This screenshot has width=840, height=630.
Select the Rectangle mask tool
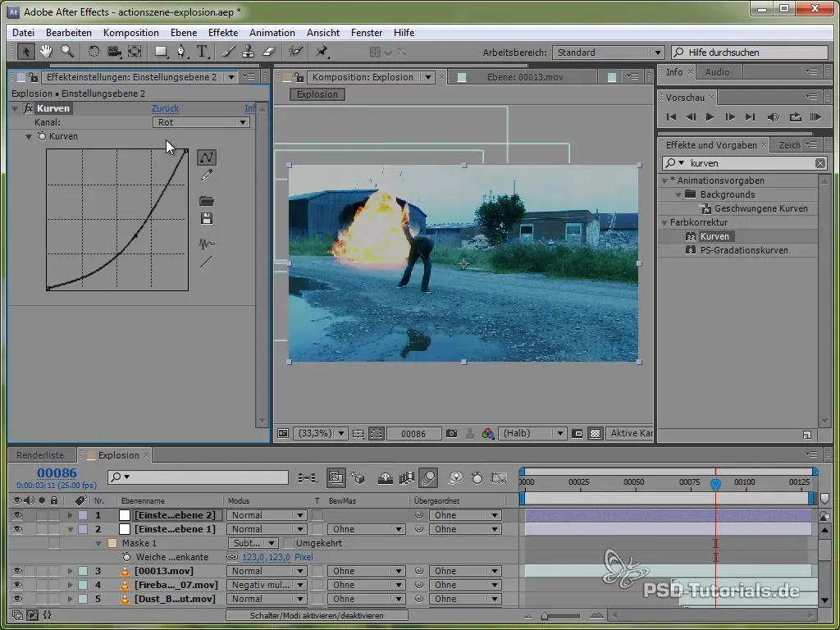click(x=161, y=52)
